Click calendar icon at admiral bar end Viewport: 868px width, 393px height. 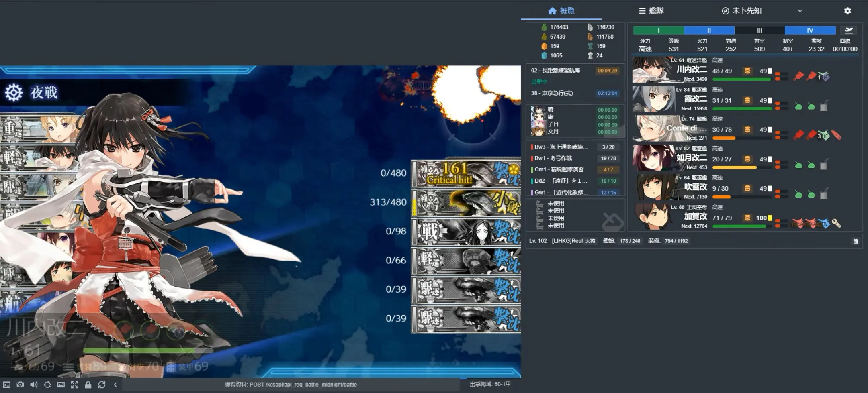click(855, 241)
